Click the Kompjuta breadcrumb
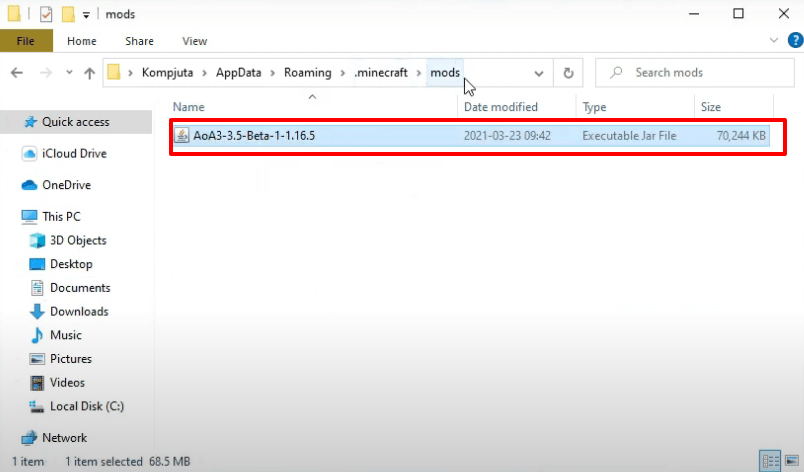Image resolution: width=804 pixels, height=472 pixels. [x=167, y=73]
